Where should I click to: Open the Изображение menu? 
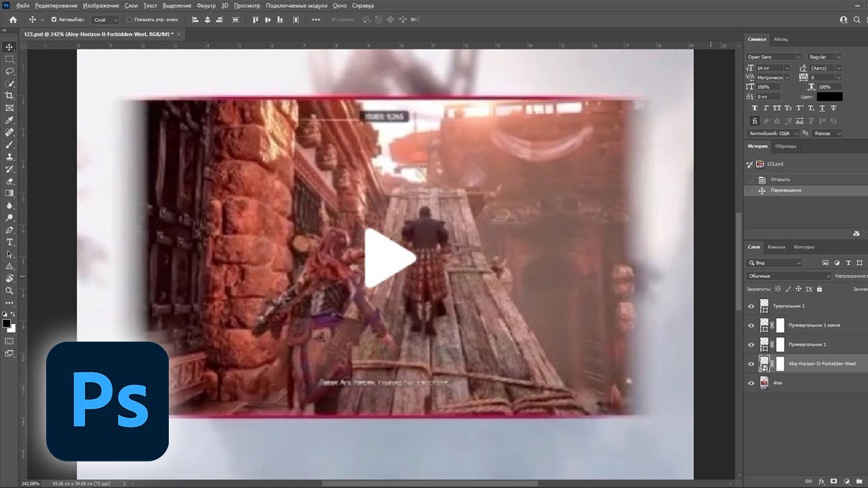pos(100,5)
